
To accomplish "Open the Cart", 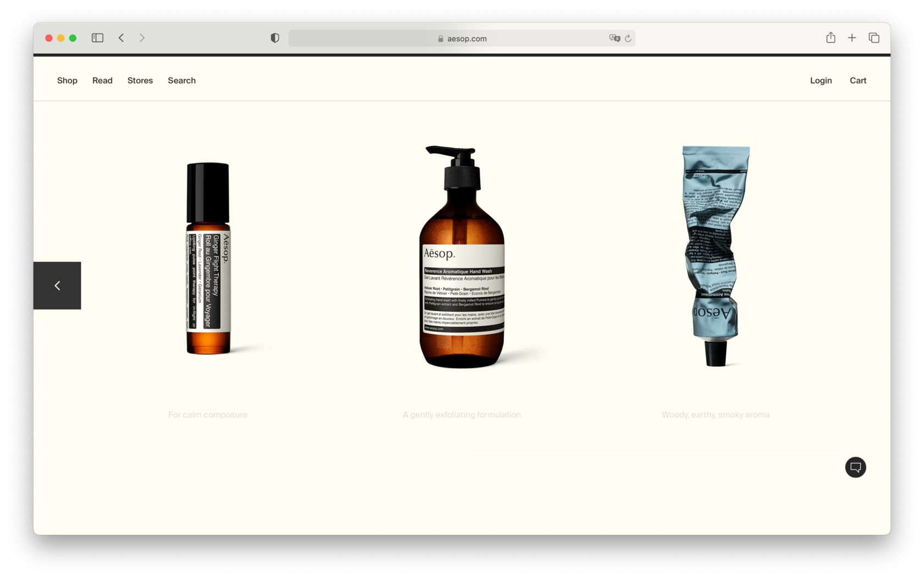I will (858, 80).
